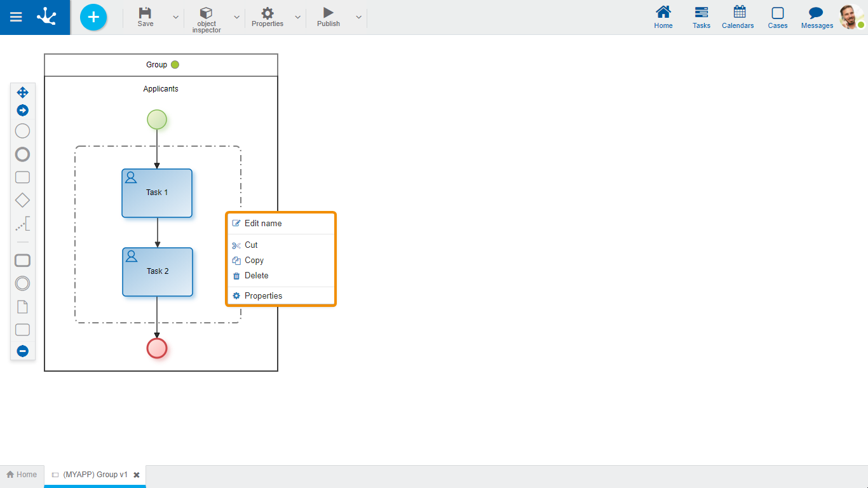The image size is (868, 488).
Task: Click the blue plus create button
Action: pos(93,17)
